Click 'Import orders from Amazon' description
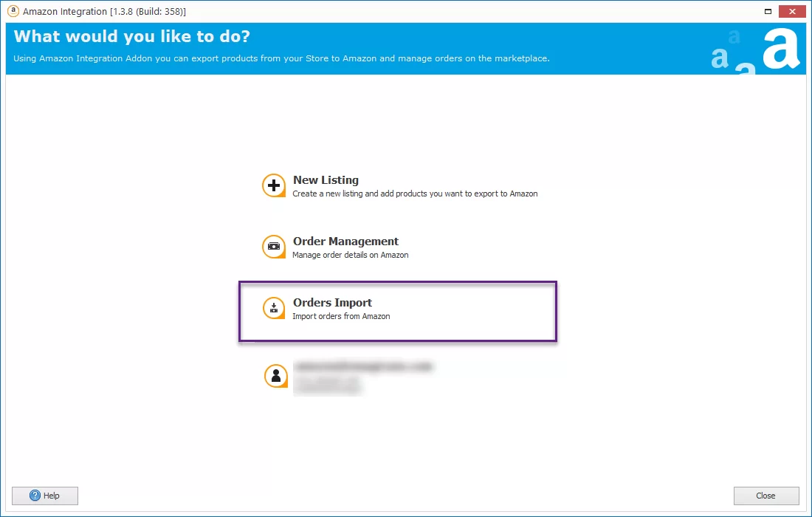 (x=341, y=316)
